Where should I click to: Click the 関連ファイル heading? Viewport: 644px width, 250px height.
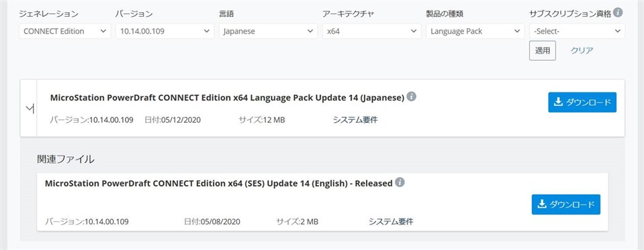66,159
